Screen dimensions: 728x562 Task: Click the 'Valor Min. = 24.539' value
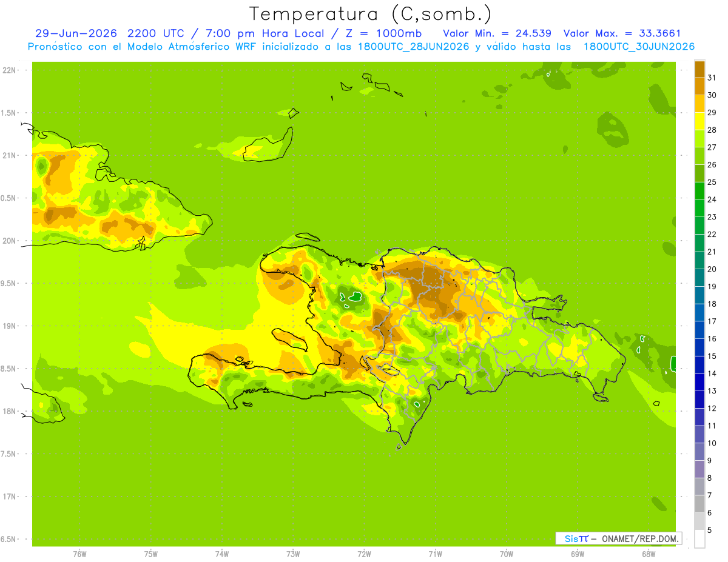(497, 33)
